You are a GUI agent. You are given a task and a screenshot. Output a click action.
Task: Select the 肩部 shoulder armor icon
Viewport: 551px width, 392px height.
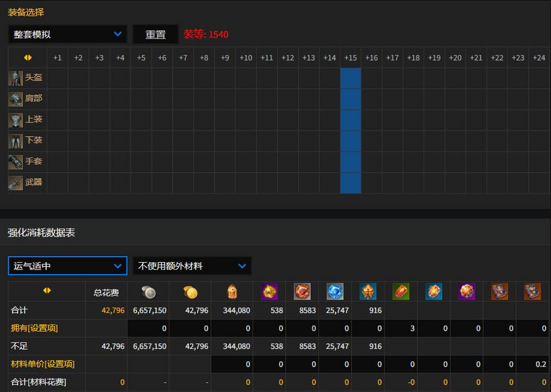pyautogui.click(x=15, y=98)
